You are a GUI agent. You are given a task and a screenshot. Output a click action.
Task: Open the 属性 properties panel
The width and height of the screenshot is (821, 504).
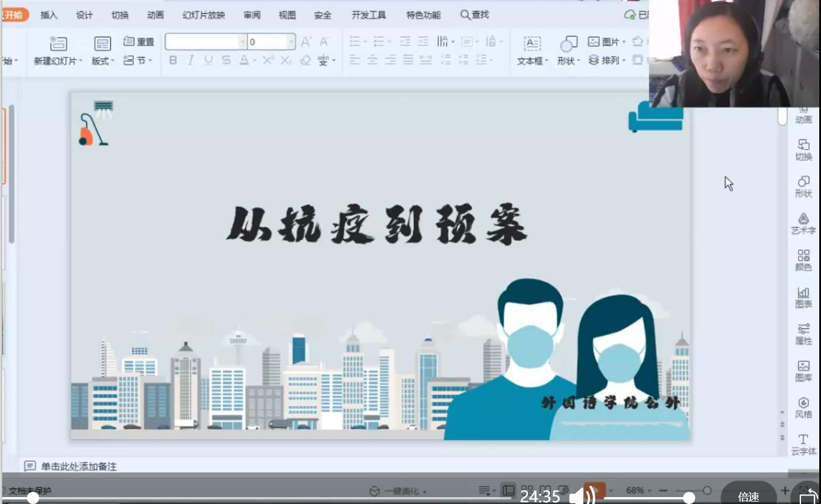[803, 334]
